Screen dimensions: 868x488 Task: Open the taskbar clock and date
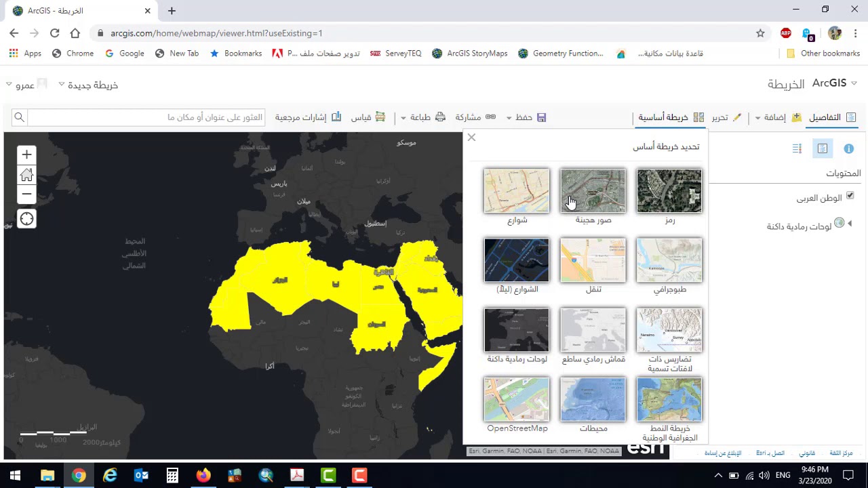[815, 475]
